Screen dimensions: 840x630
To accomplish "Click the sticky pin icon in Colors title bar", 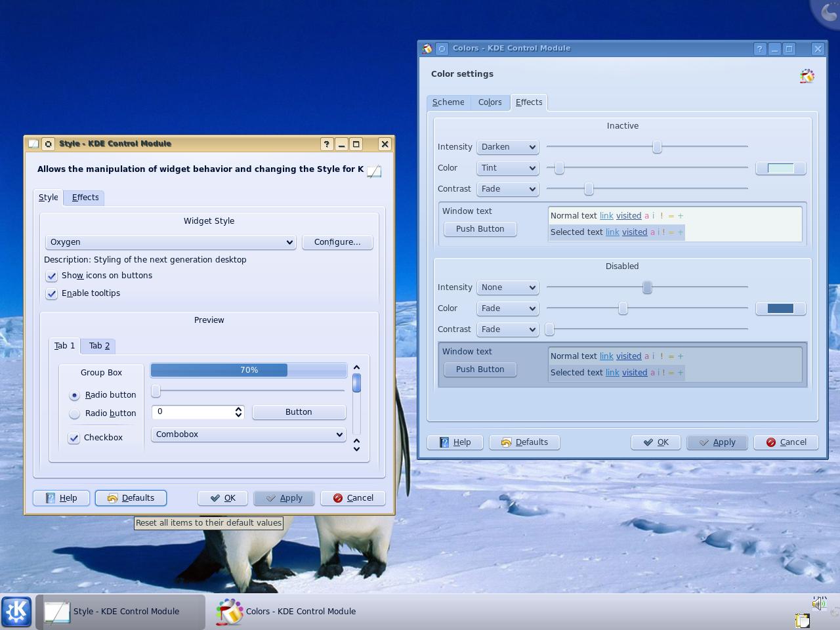I will point(442,49).
